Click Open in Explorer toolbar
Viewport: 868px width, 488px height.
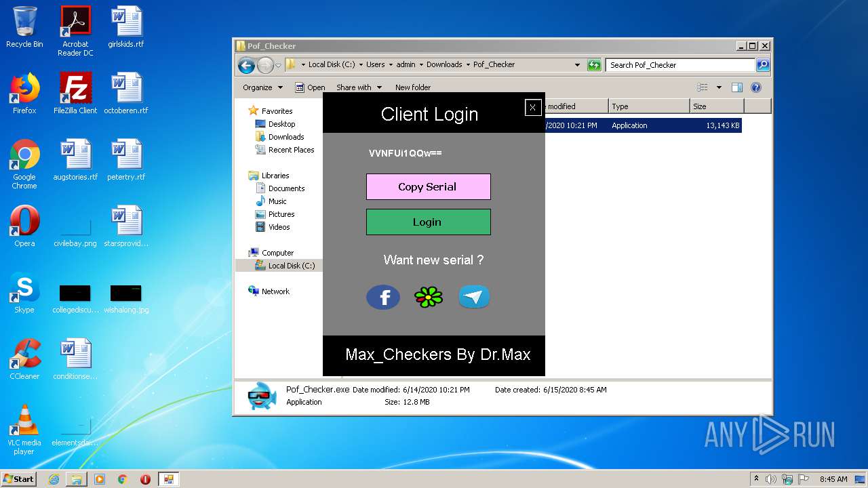point(310,87)
